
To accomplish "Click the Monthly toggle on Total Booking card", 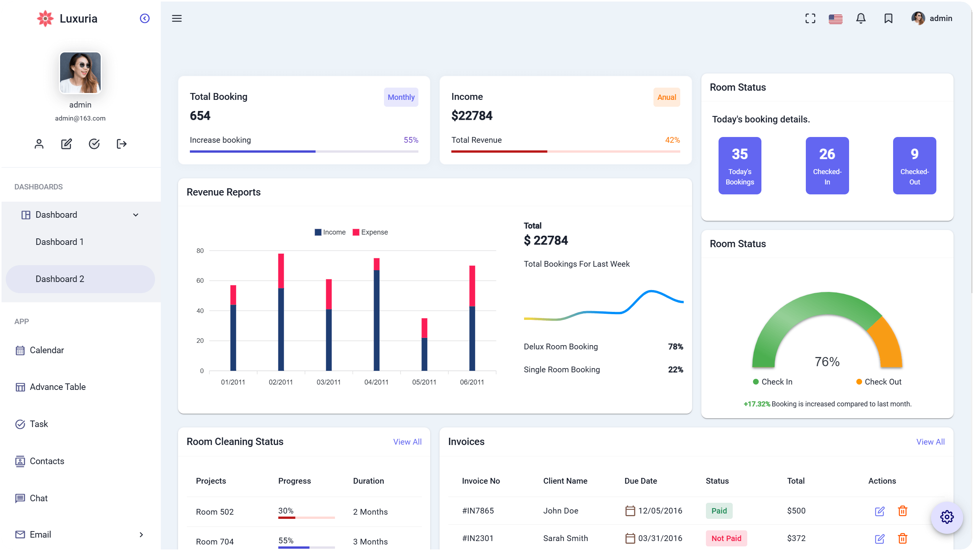I will pos(401,97).
